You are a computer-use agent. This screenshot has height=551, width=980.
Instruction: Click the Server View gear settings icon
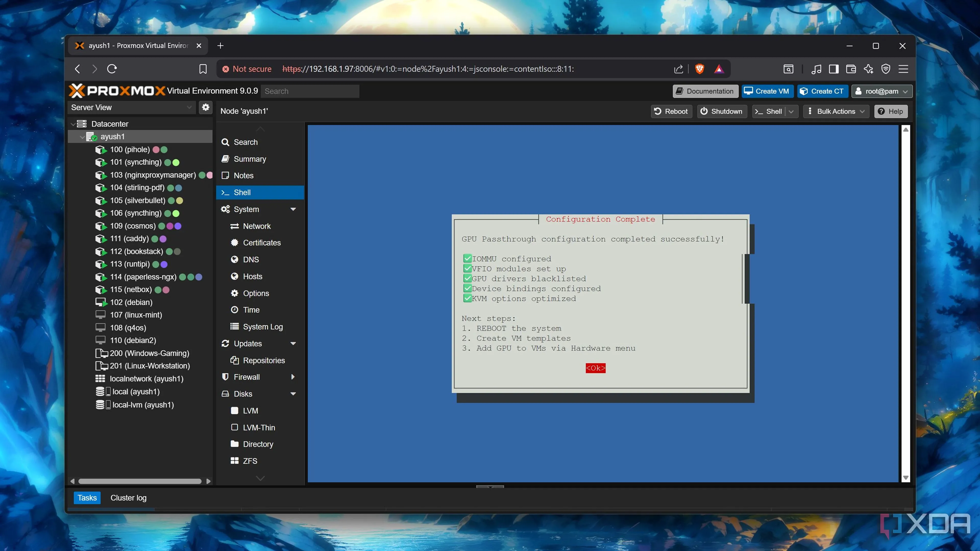click(205, 107)
